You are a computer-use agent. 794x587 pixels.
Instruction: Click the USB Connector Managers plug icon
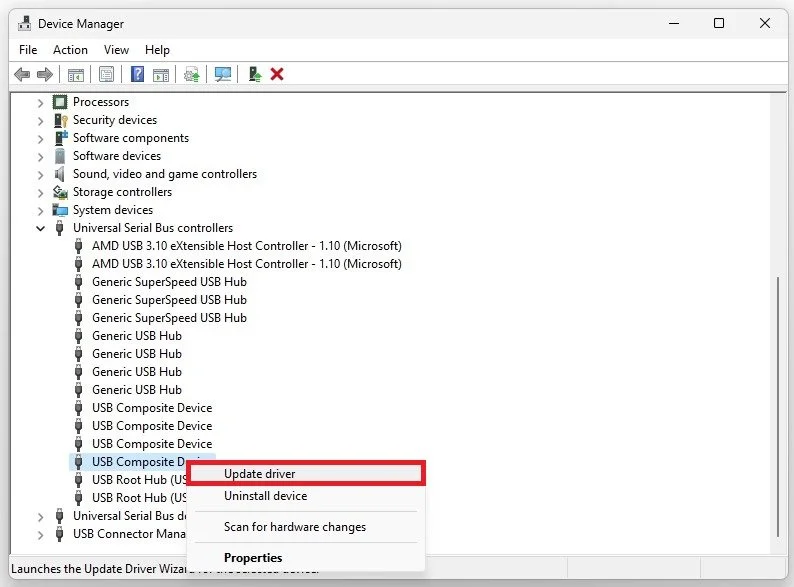[59, 534]
